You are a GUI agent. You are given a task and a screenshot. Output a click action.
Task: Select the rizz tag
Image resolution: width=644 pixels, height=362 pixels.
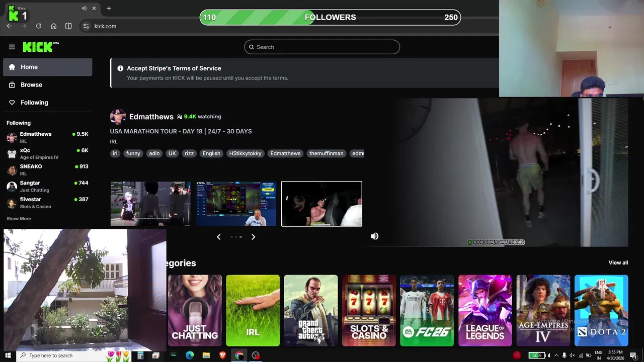(x=189, y=153)
